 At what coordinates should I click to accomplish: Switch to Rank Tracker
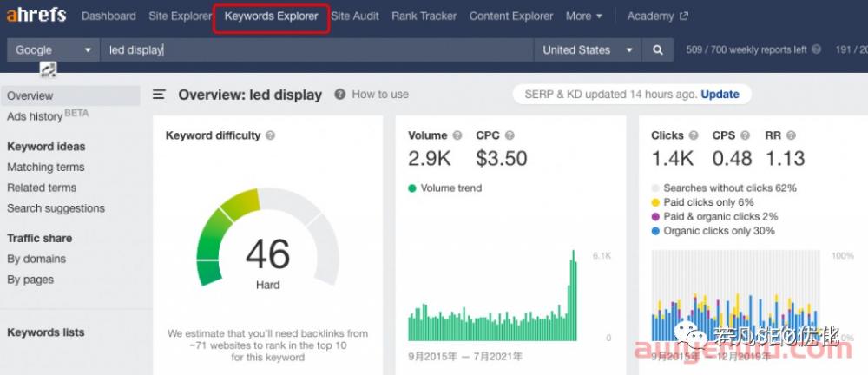pyautogui.click(x=424, y=16)
